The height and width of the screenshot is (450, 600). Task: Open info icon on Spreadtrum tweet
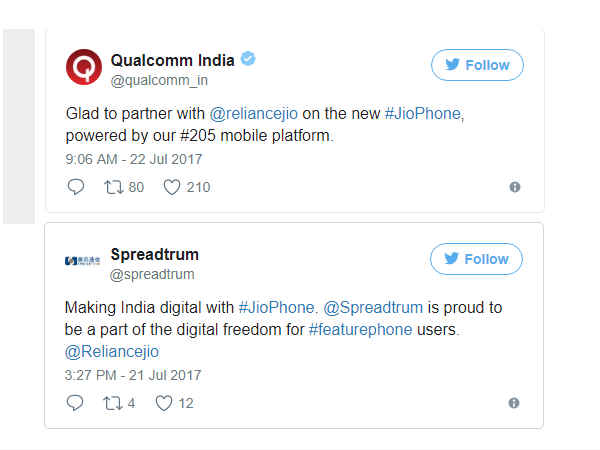click(x=514, y=403)
